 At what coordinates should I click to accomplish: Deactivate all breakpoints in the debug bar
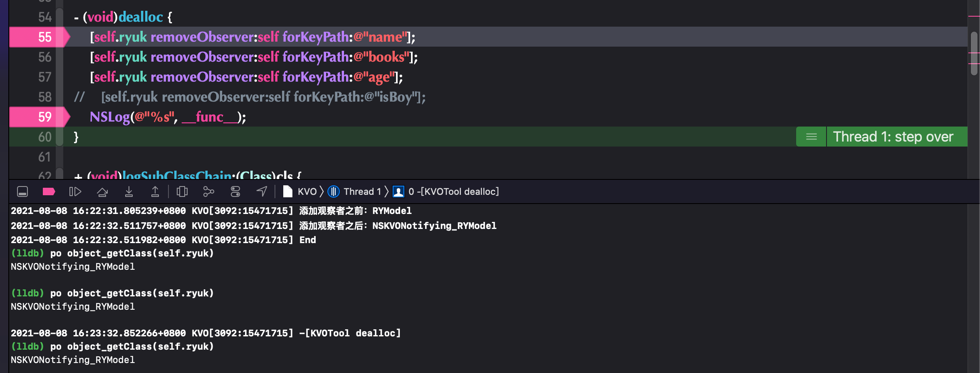pyautogui.click(x=49, y=191)
